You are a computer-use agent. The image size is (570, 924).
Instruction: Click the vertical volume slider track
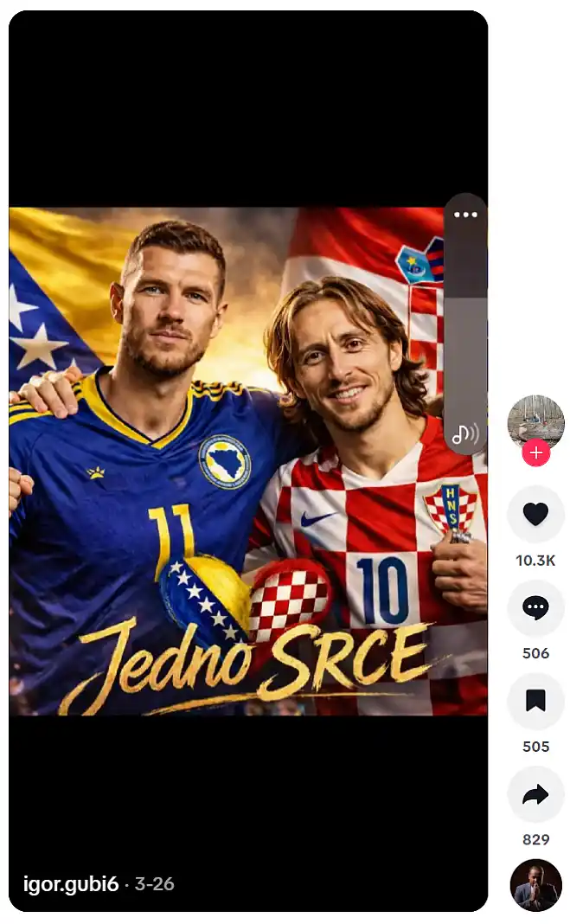[465, 323]
